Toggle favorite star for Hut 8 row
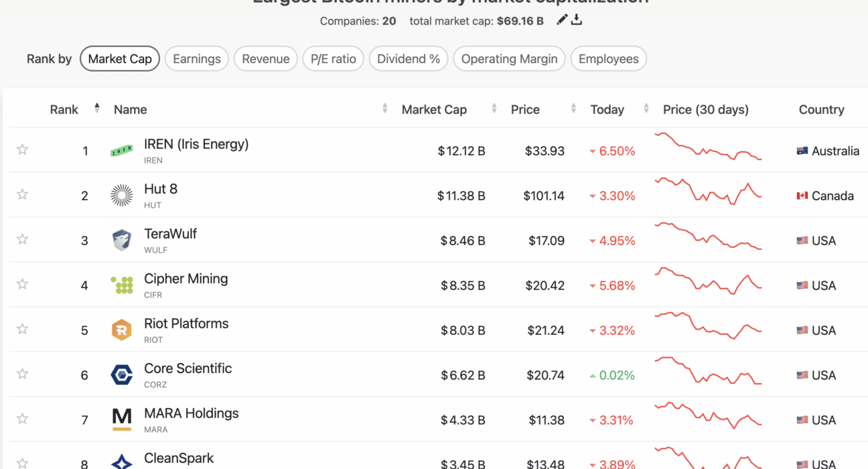This screenshot has width=868, height=469. 22,194
